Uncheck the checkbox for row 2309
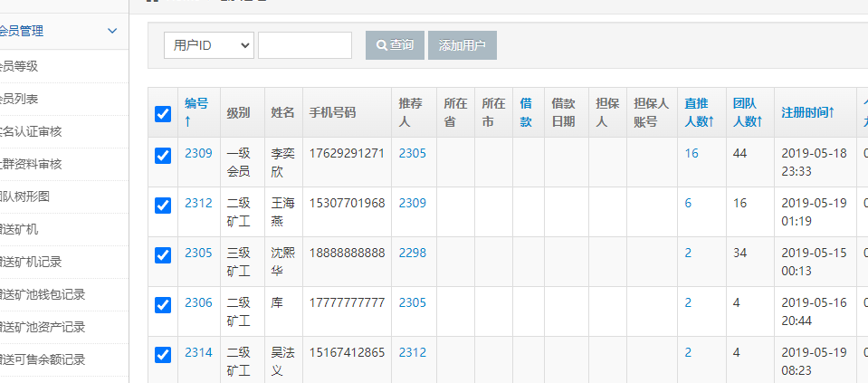Viewport: 868px width, 383px height. pyautogui.click(x=163, y=156)
